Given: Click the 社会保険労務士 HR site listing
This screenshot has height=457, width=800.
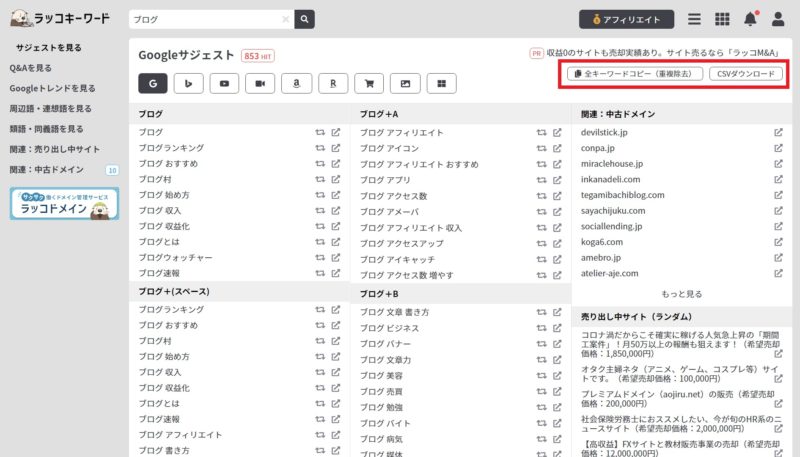Looking at the screenshot, I should click(681, 423).
